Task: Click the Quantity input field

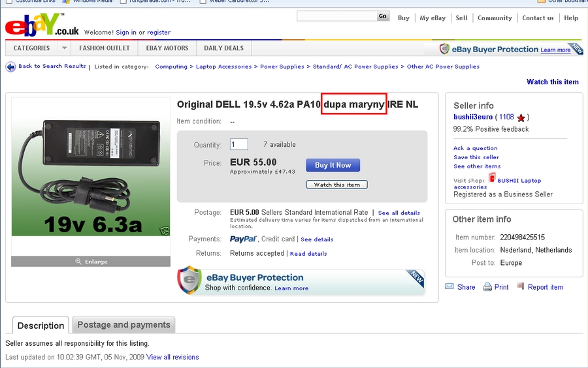Action: coord(238,145)
